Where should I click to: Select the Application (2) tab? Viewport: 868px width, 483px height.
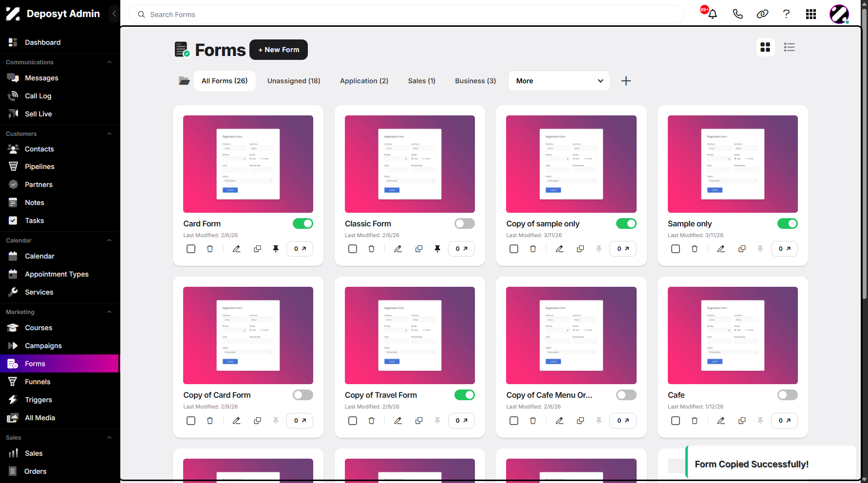coord(364,81)
